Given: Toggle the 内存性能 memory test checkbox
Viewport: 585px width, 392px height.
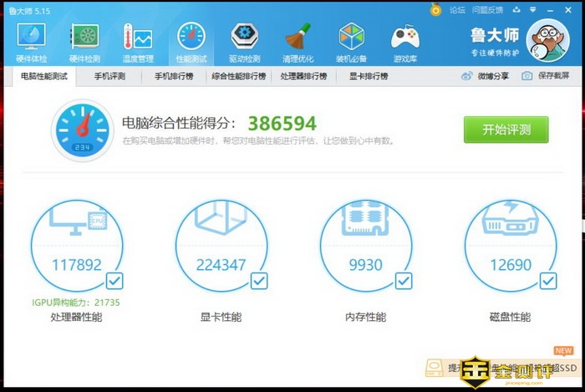Looking at the screenshot, I should click(x=404, y=280).
